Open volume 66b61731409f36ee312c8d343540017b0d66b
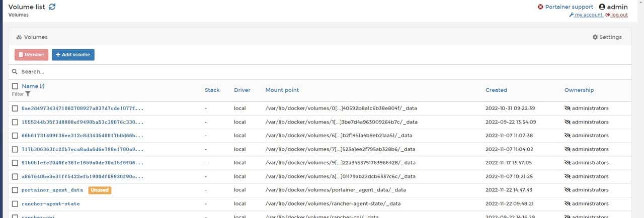Image resolution: width=644 pixels, height=218 pixels. click(83, 136)
